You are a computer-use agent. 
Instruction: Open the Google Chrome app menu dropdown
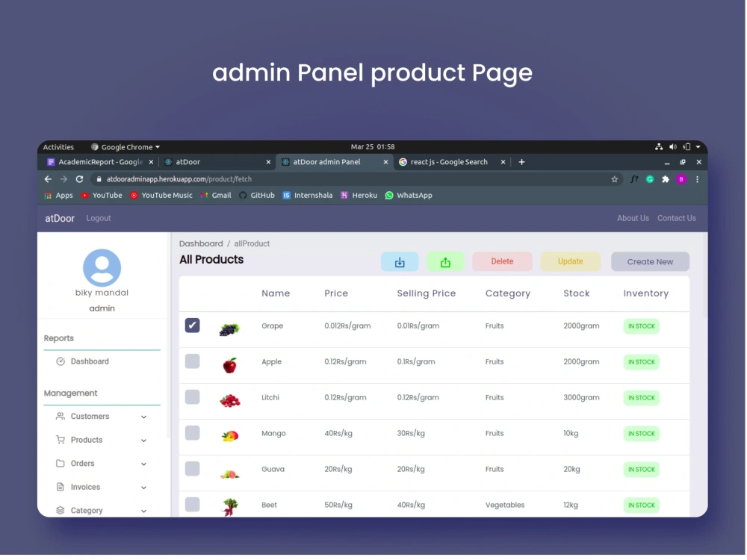tap(125, 148)
